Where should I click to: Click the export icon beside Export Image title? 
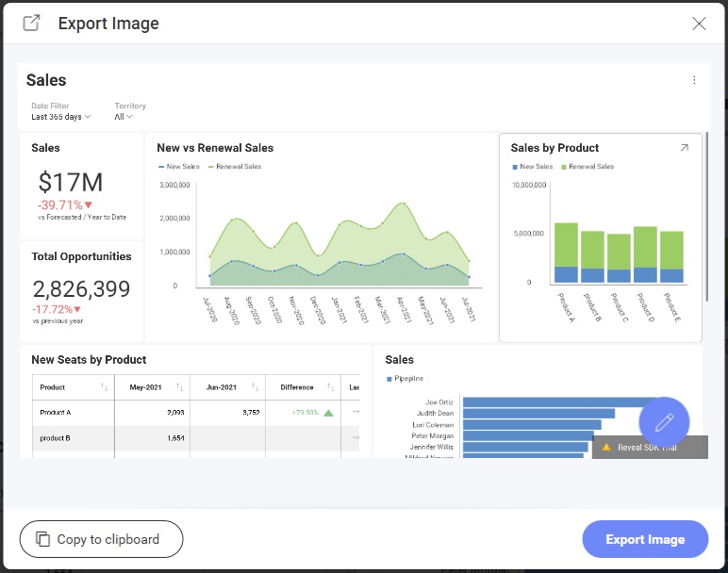coord(31,24)
